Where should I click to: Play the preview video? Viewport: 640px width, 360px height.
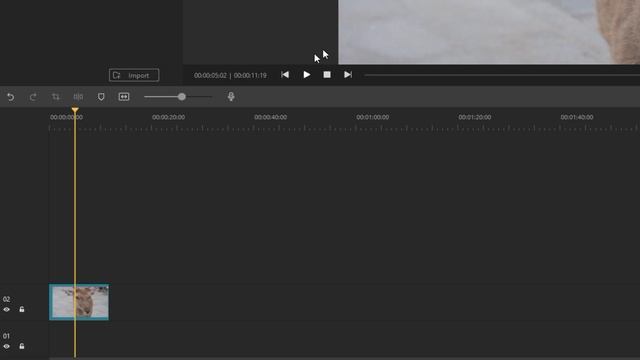coord(307,75)
